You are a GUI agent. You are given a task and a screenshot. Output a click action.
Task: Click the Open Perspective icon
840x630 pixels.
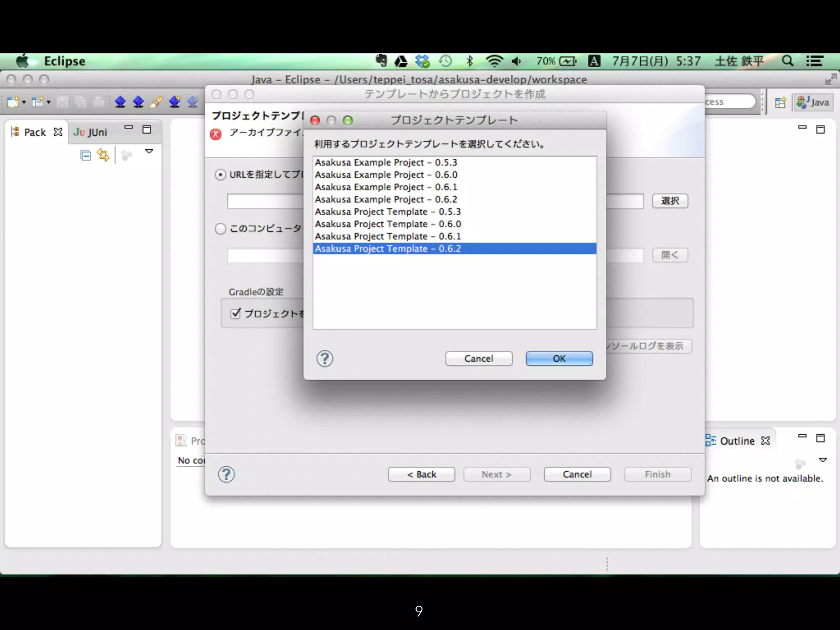780,102
